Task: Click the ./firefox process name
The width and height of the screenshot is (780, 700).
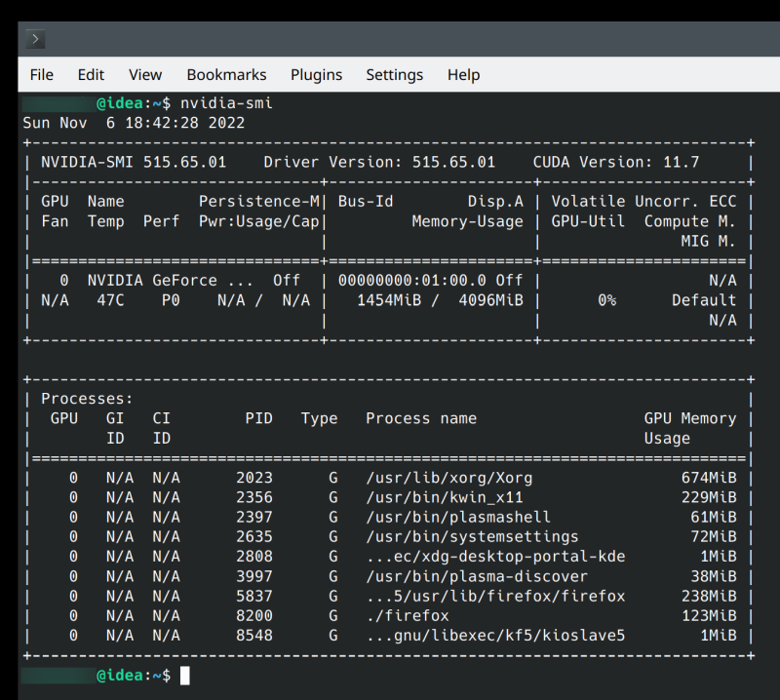Action: click(x=407, y=616)
